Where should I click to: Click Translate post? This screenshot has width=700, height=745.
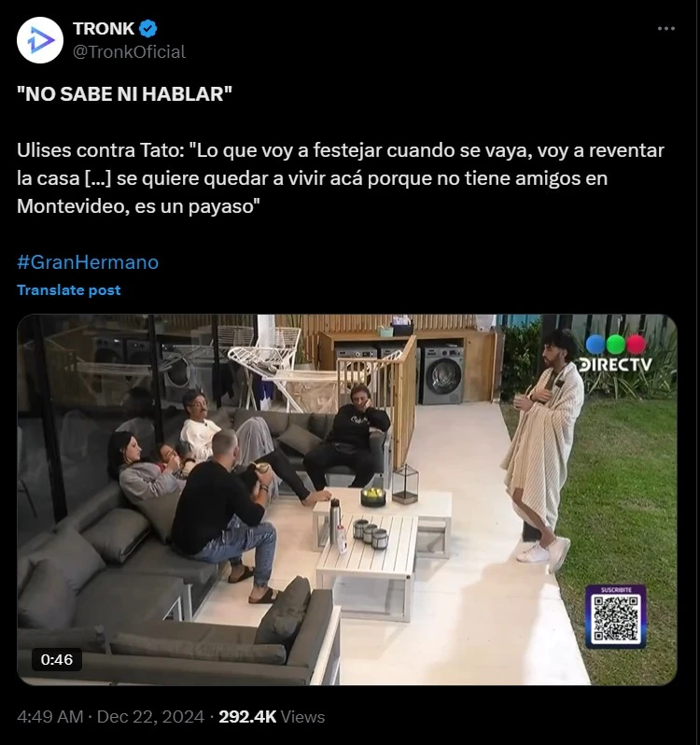click(x=68, y=289)
